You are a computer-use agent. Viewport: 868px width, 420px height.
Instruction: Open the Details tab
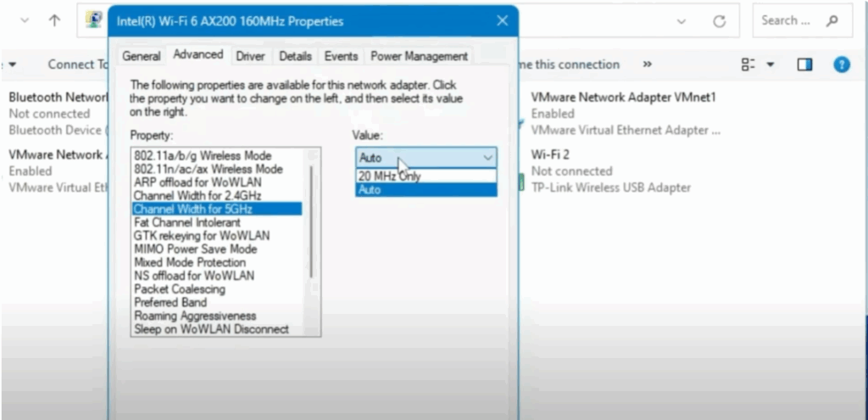click(295, 56)
